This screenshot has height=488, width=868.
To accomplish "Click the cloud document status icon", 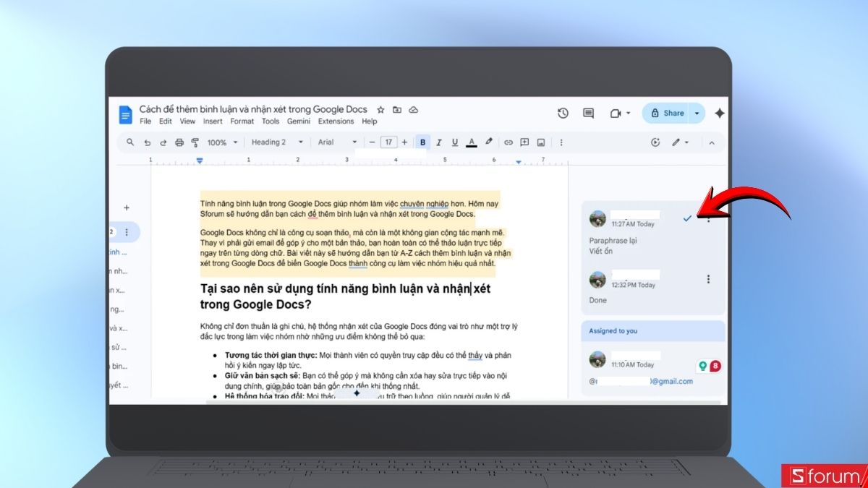I will [414, 110].
